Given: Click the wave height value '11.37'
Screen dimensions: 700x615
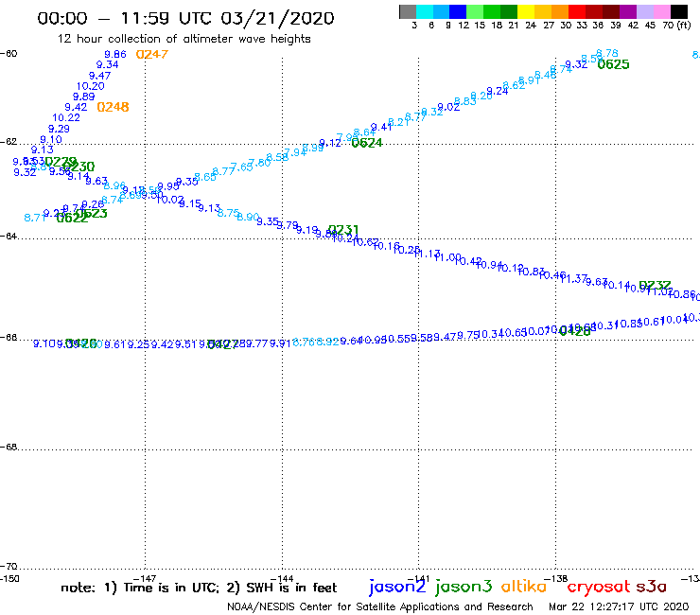Looking at the screenshot, I should point(573,279).
